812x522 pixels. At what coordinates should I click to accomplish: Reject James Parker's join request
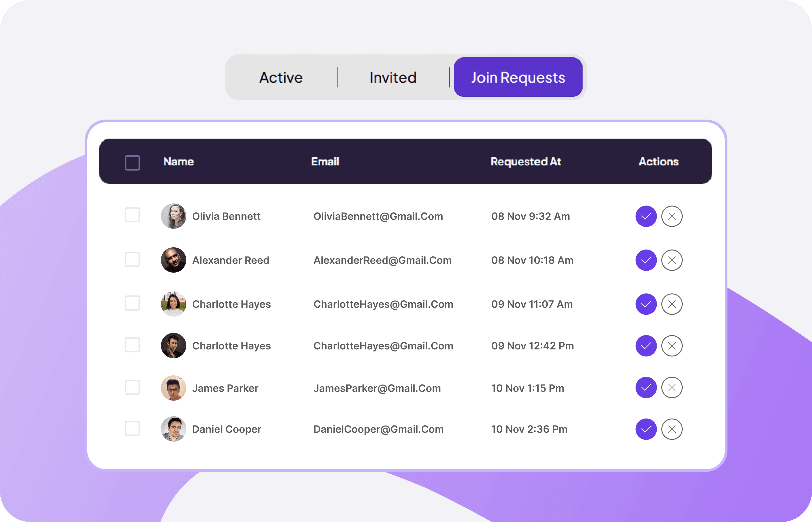[672, 387]
